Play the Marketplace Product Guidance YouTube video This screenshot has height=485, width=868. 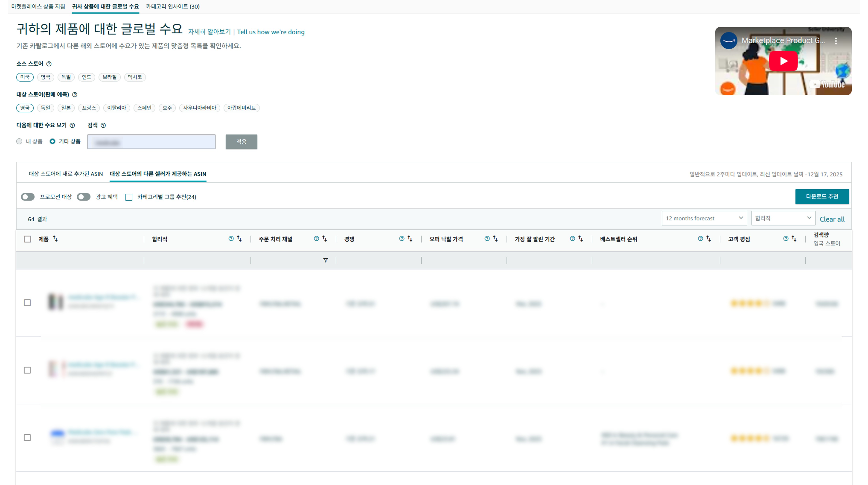[x=783, y=61]
